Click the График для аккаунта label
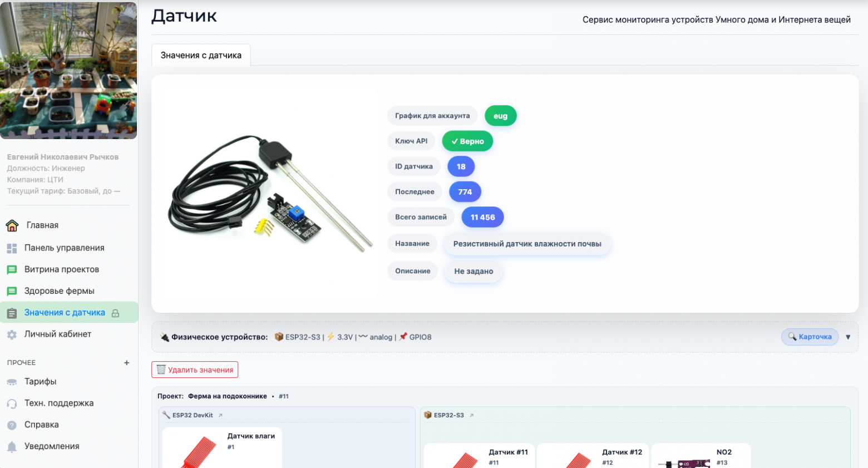This screenshot has height=468, width=868. tap(432, 116)
